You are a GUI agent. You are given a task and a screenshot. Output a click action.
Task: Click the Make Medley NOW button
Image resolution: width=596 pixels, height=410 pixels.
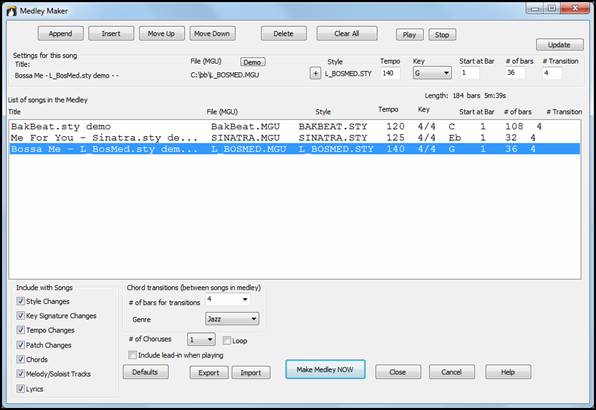click(325, 370)
